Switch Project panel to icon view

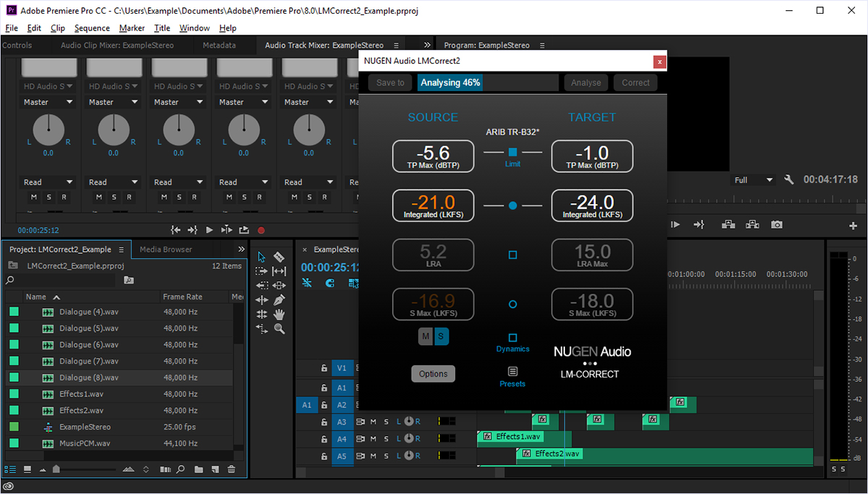point(27,469)
